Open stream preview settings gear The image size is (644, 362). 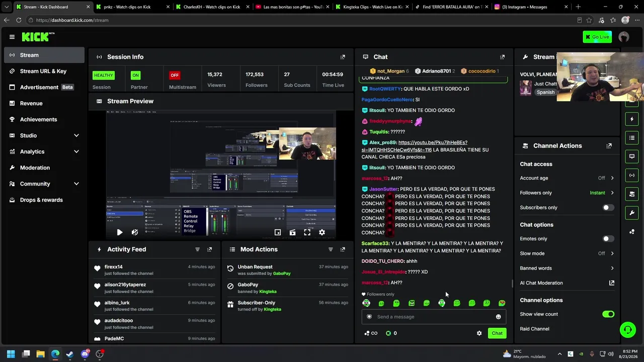coord(322,232)
